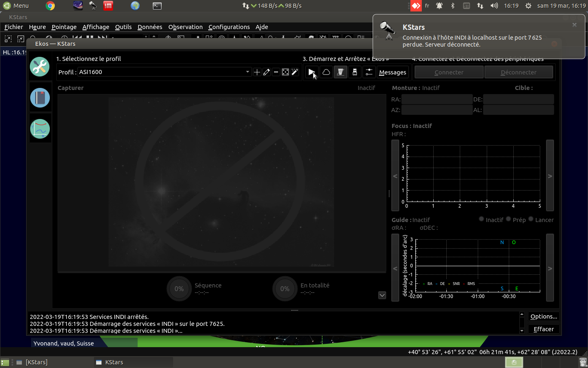Open the Ekos setup module (wrench icon)
Viewport: 588px width, 368px height.
coord(40,67)
